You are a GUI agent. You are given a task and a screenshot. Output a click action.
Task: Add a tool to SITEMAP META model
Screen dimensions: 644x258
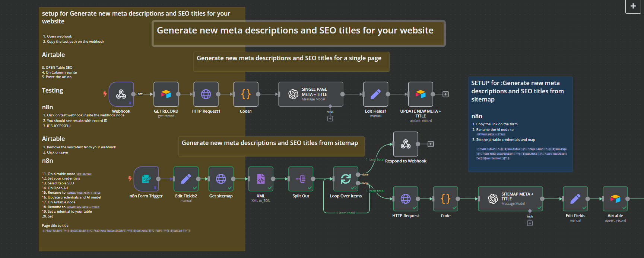[530, 223]
